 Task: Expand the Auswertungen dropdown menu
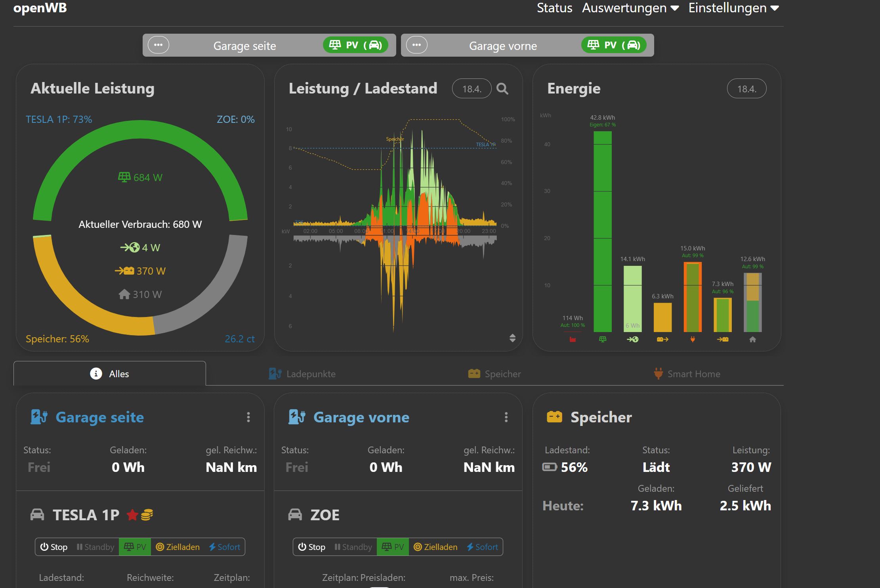click(630, 8)
